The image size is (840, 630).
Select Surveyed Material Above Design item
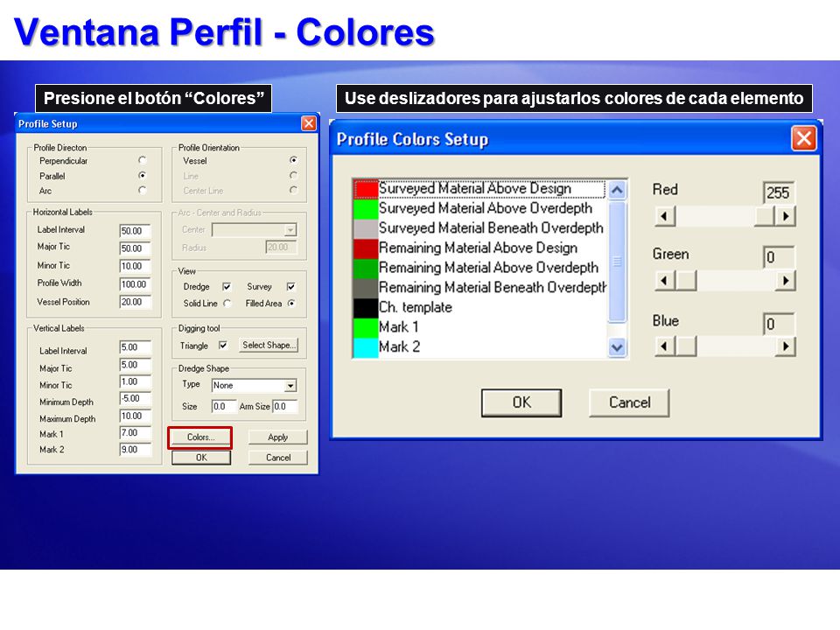point(479,189)
